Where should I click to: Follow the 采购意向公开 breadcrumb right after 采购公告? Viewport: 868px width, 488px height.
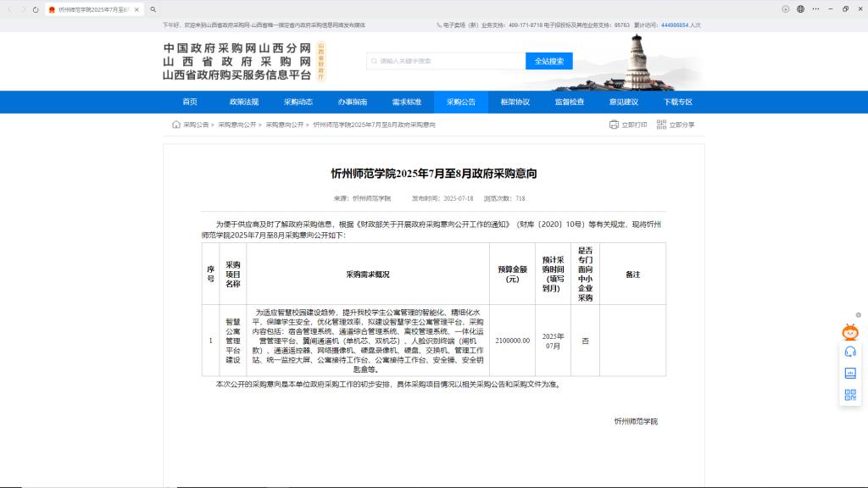click(x=237, y=125)
